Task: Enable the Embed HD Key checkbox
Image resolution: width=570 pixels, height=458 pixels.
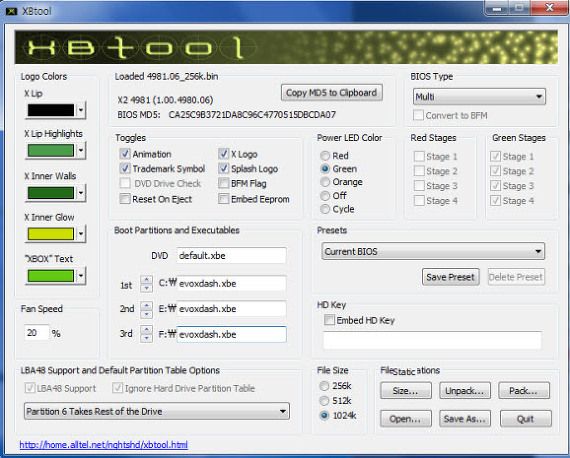Action: pos(329,320)
